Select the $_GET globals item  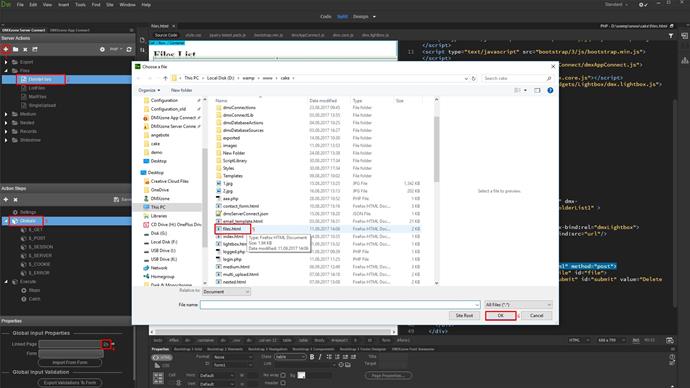[x=35, y=230]
